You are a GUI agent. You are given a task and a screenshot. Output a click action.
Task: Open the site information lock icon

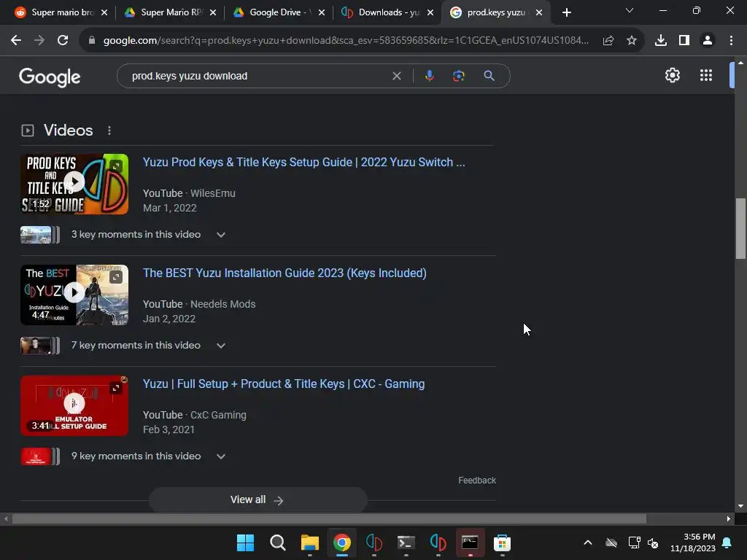click(x=92, y=41)
